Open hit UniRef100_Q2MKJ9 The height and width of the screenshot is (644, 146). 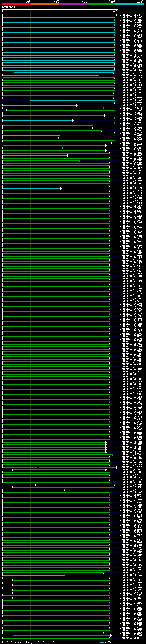(131, 75)
